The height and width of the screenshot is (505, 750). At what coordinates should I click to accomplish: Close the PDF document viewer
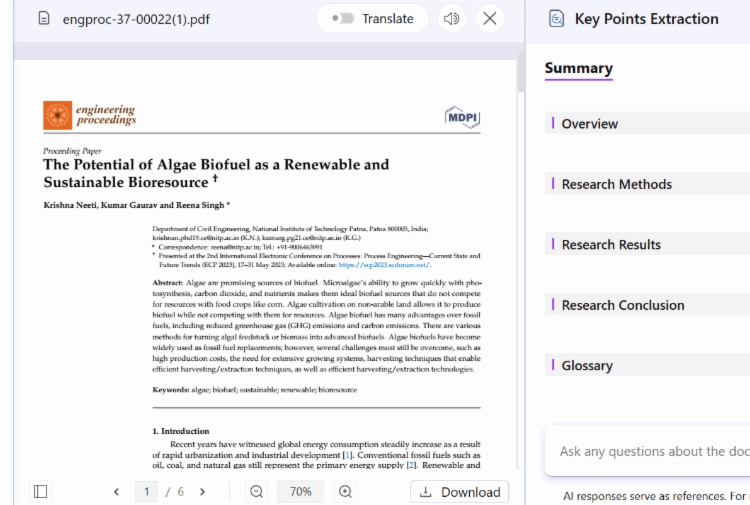click(489, 19)
